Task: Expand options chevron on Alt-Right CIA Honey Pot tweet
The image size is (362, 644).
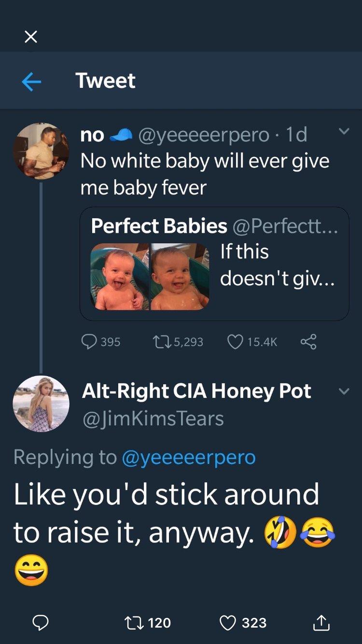Action: [x=344, y=392]
